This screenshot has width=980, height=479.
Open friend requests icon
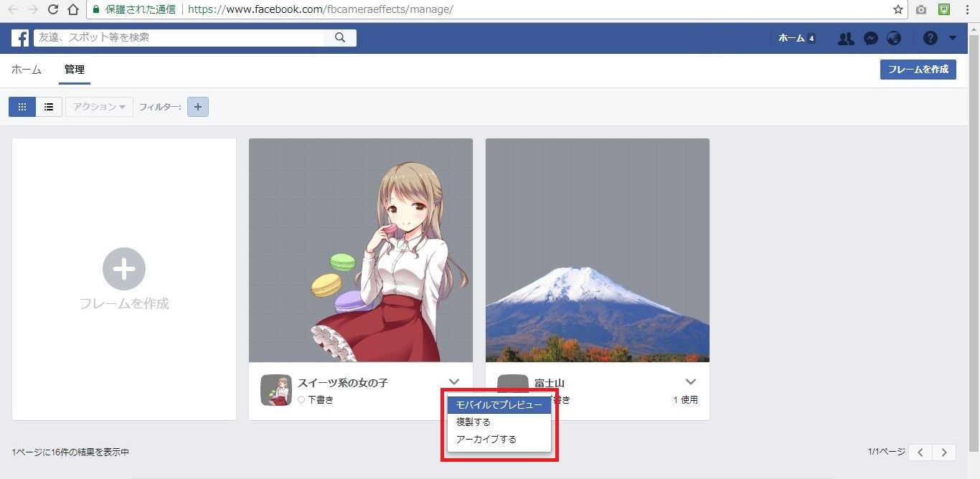[x=847, y=39]
